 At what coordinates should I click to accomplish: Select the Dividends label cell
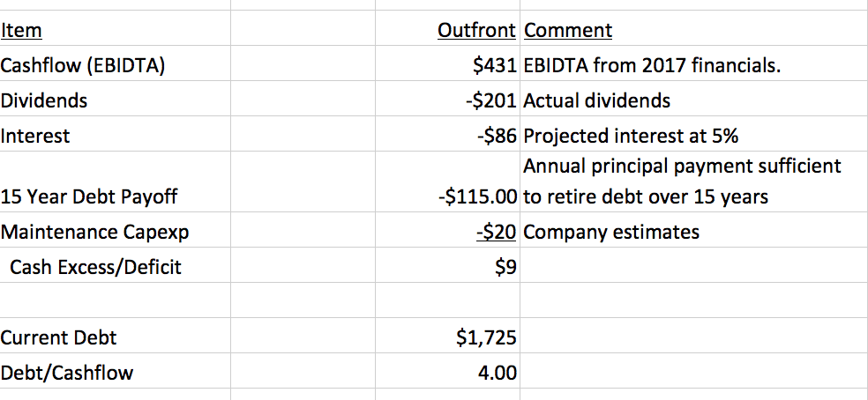(45, 100)
